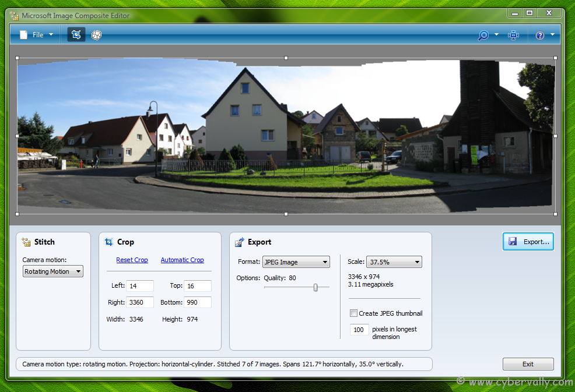Click the JPEG Quality slider handle

point(315,288)
